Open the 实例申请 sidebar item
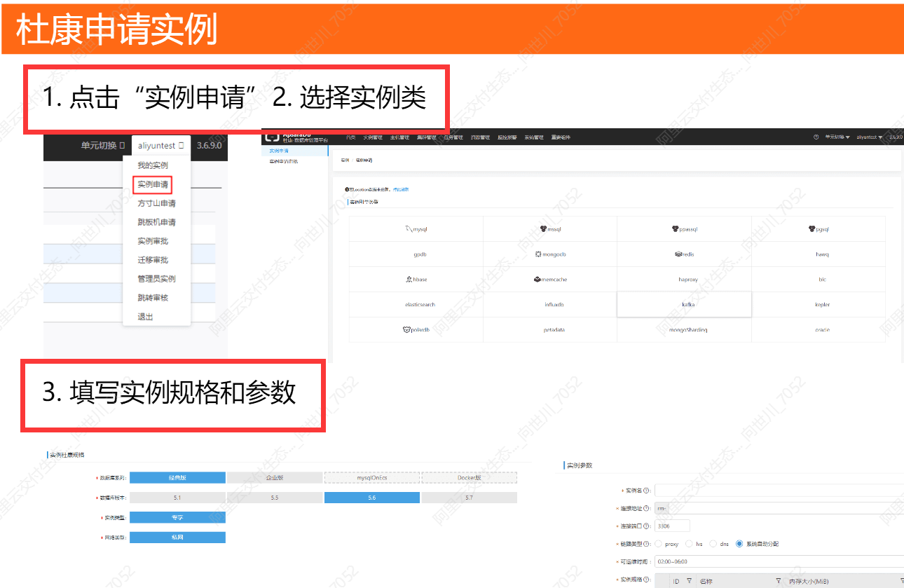 (x=294, y=151)
